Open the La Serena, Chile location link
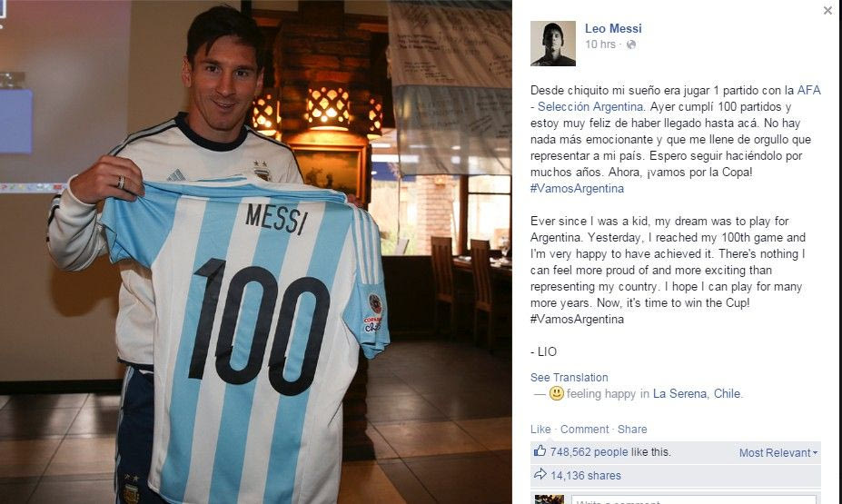842x504 pixels. pyautogui.click(x=697, y=393)
